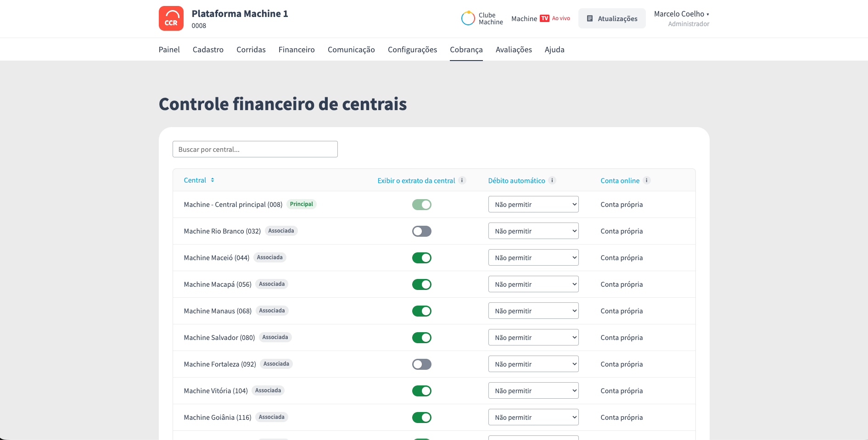Select Machine Maceió (044) central name
868x440 pixels.
(x=217, y=258)
